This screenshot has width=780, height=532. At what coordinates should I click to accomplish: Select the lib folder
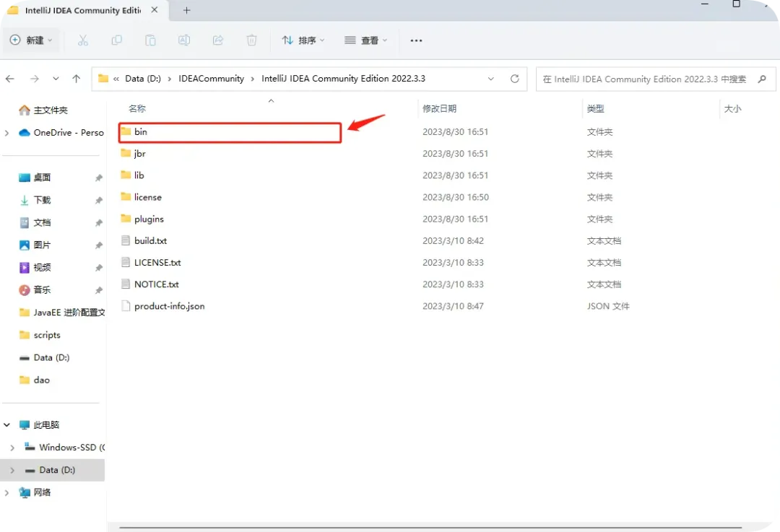(x=132, y=175)
